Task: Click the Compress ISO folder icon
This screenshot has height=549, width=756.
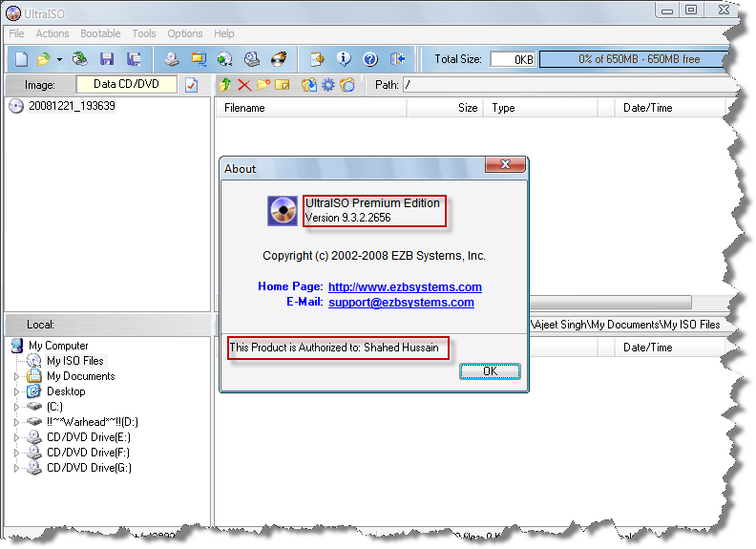Action: [x=199, y=59]
